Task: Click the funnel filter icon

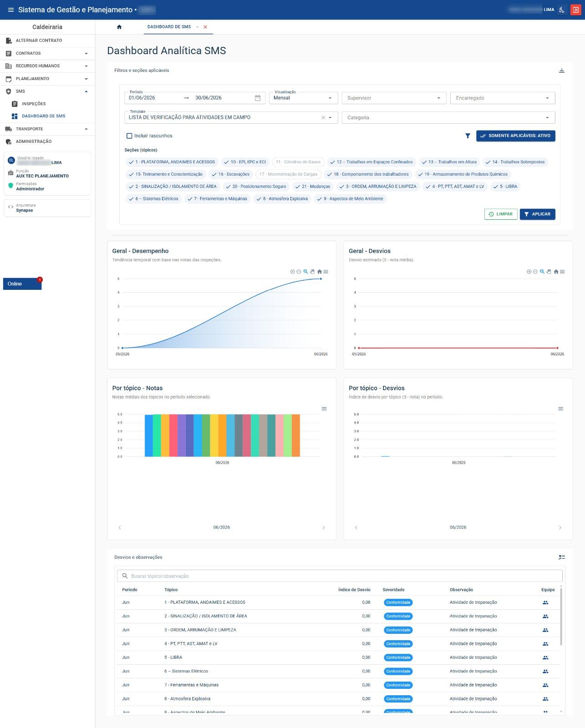Action: 468,136
